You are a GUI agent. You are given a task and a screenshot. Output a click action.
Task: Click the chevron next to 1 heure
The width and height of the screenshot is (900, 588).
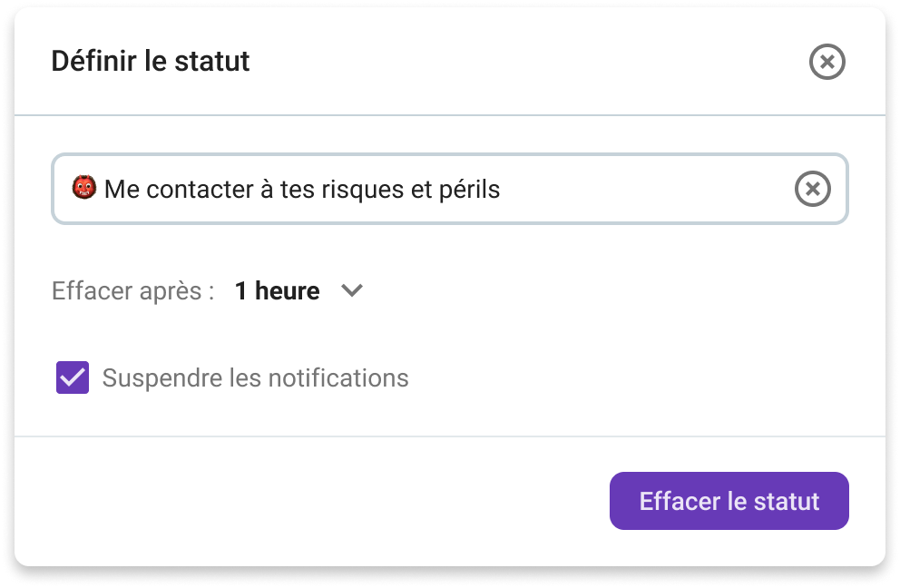pos(352,290)
